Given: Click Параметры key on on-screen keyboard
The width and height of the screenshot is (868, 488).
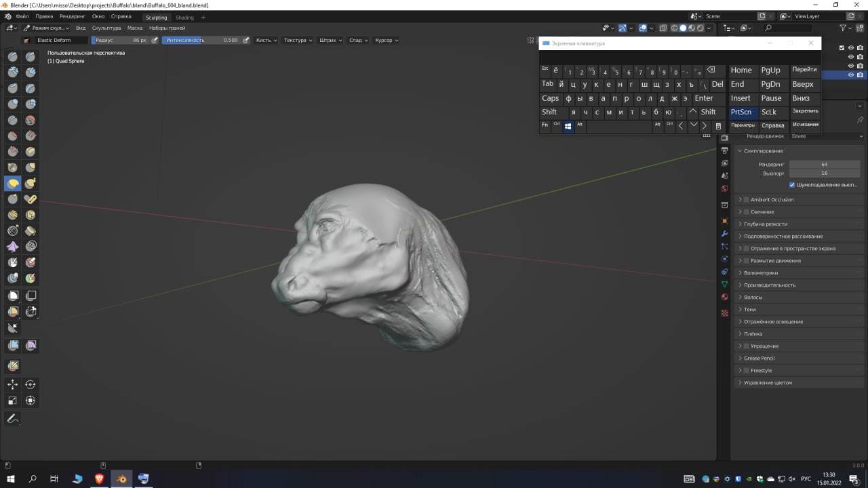Looking at the screenshot, I should point(743,125).
